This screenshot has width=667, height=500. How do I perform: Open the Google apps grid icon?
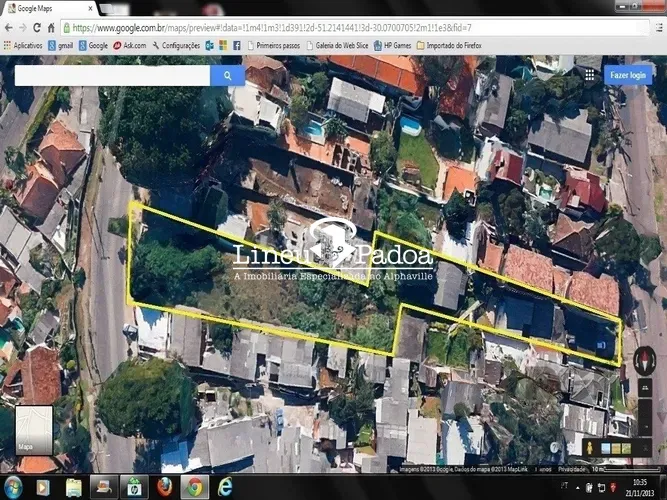click(589, 75)
